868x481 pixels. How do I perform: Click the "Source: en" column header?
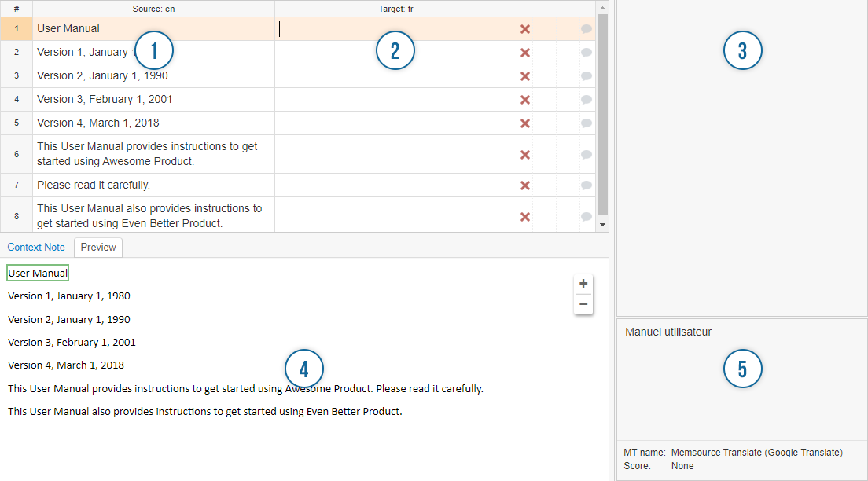tap(153, 9)
